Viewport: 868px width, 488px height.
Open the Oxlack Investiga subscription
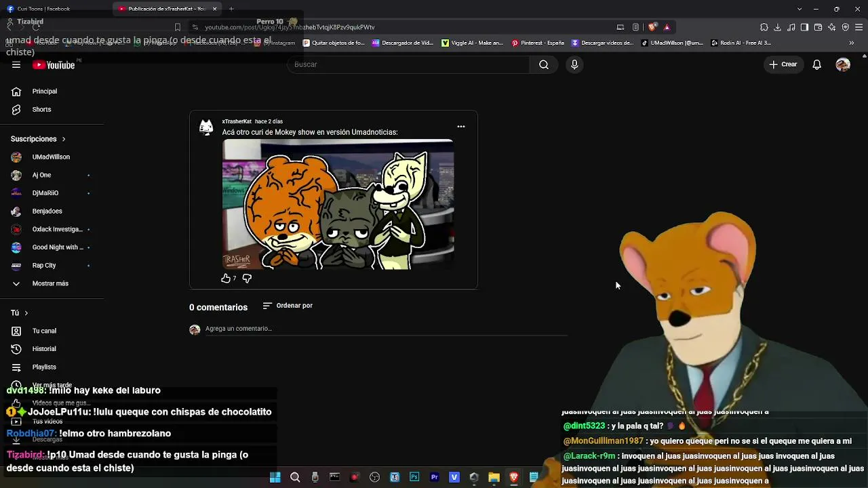tap(57, 229)
